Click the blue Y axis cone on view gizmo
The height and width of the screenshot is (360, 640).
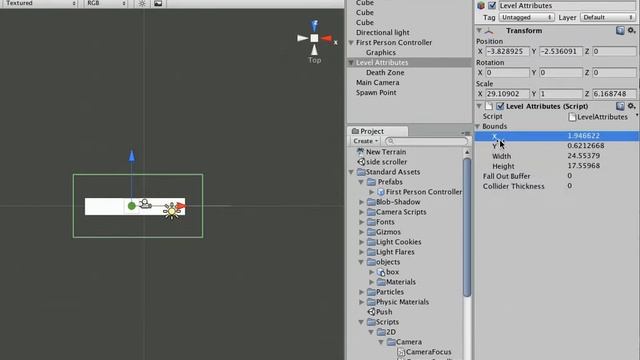[315, 25]
